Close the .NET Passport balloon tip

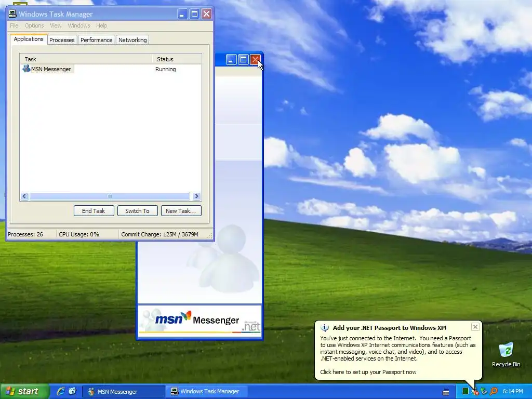(475, 327)
